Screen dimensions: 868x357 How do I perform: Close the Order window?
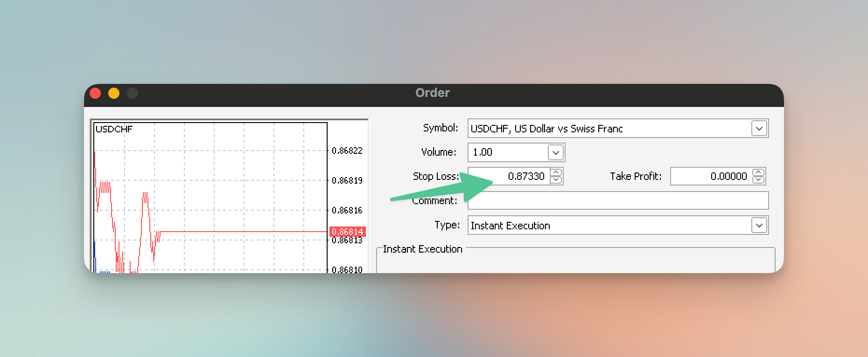coord(95,93)
